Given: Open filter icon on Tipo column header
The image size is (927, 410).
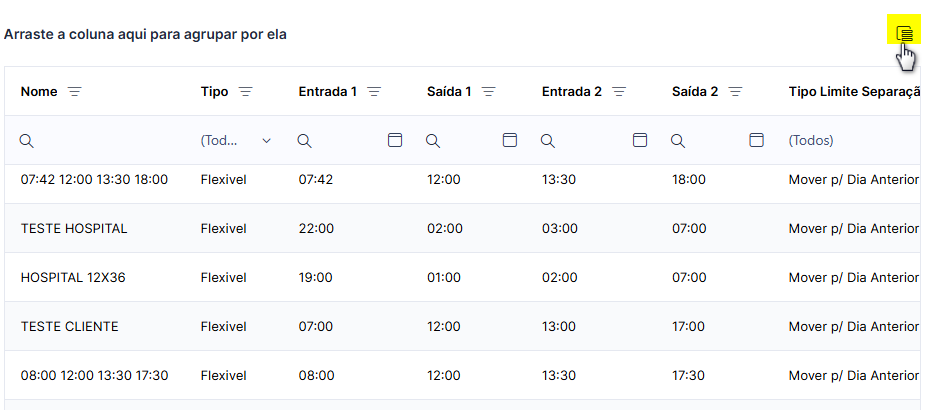Looking at the screenshot, I should coord(245,92).
